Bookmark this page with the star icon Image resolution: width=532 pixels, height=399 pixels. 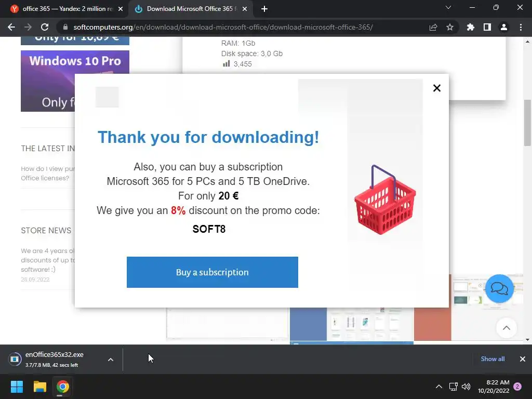pyautogui.click(x=450, y=27)
